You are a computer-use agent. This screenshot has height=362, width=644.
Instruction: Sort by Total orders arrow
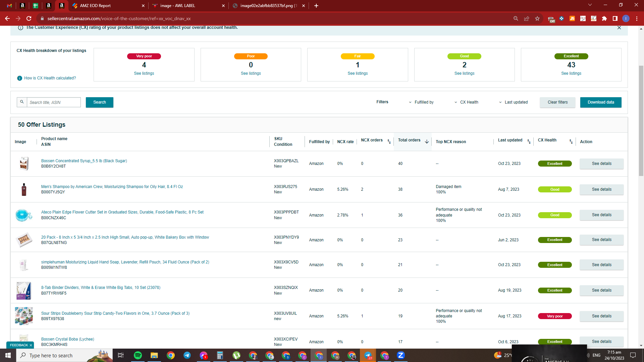click(427, 142)
